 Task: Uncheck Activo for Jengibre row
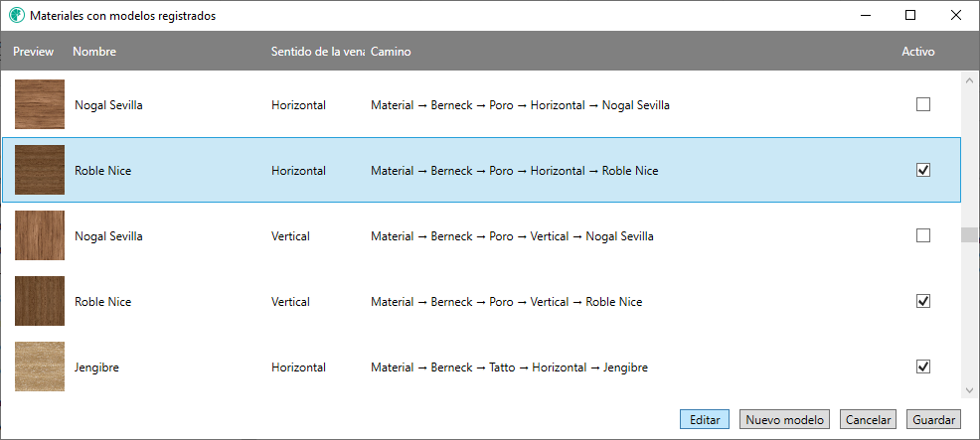pos(923,367)
